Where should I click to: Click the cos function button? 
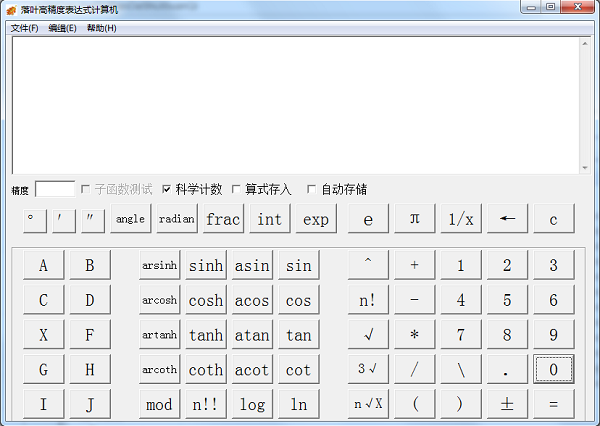coord(298,300)
